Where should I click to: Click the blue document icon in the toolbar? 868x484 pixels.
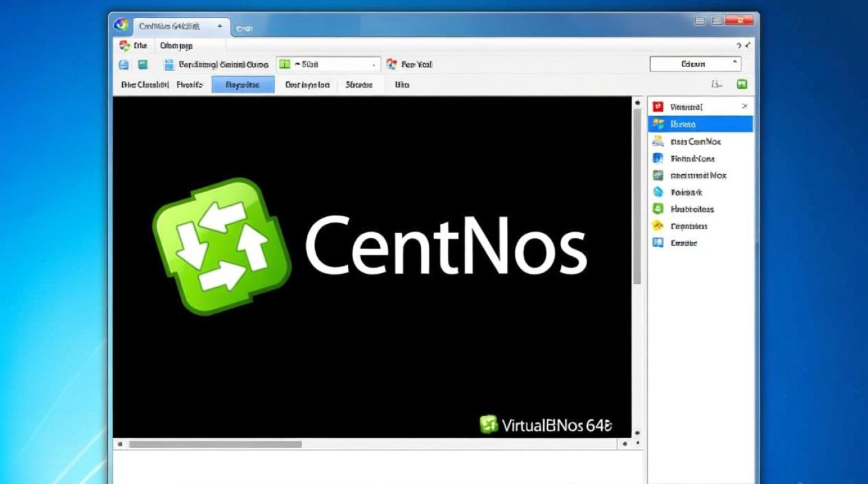point(169,65)
